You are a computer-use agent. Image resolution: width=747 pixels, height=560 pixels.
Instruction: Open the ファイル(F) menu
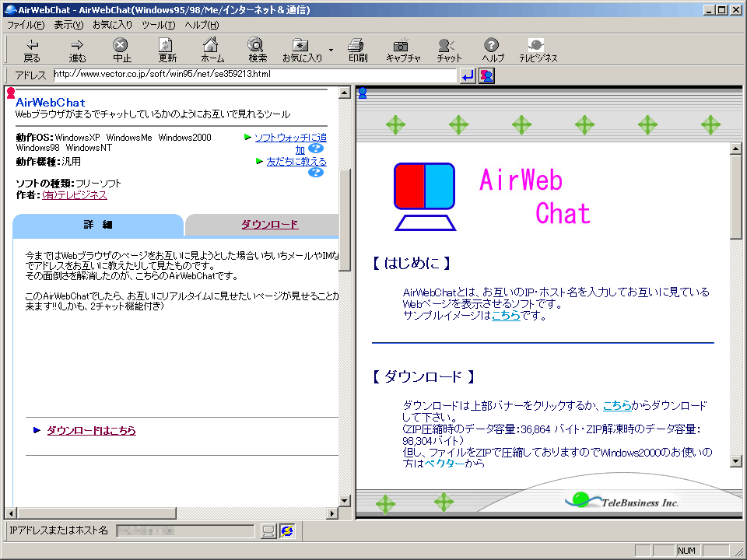[x=25, y=25]
